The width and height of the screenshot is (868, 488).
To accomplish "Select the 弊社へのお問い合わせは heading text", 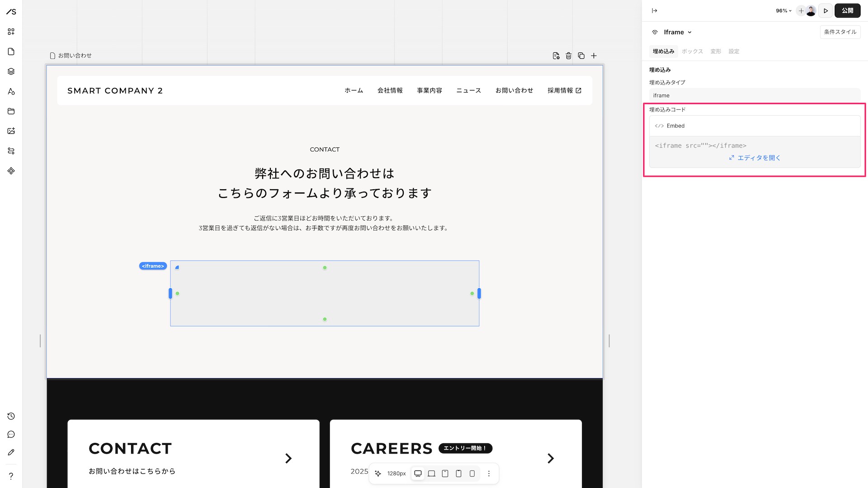I will click(x=325, y=174).
